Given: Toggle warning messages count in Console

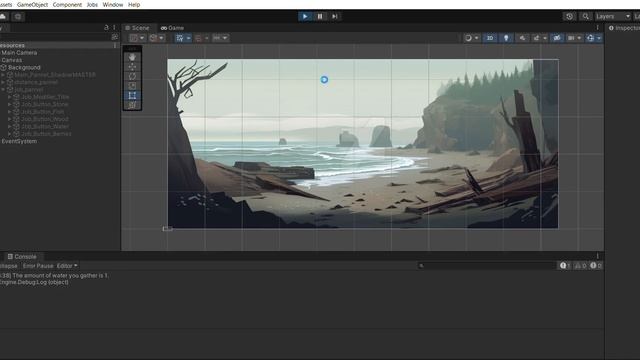Looking at the screenshot, I should 580,266.
